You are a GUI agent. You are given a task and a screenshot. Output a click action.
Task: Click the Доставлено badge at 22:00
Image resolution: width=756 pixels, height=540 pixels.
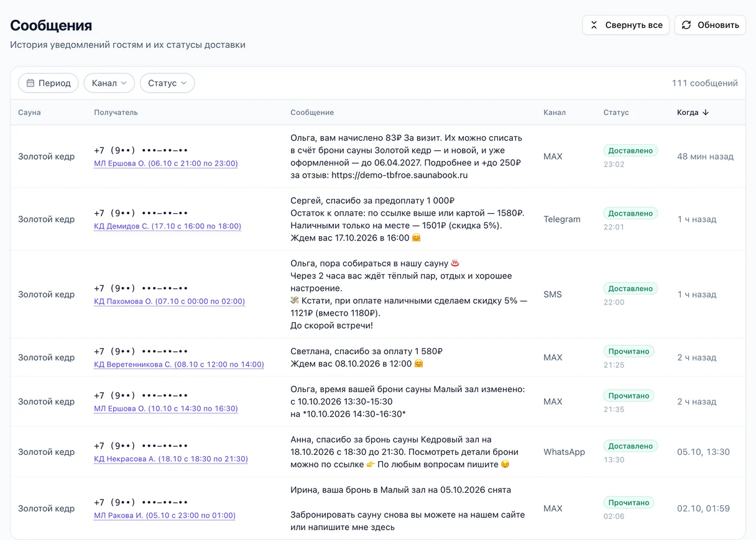click(x=630, y=288)
